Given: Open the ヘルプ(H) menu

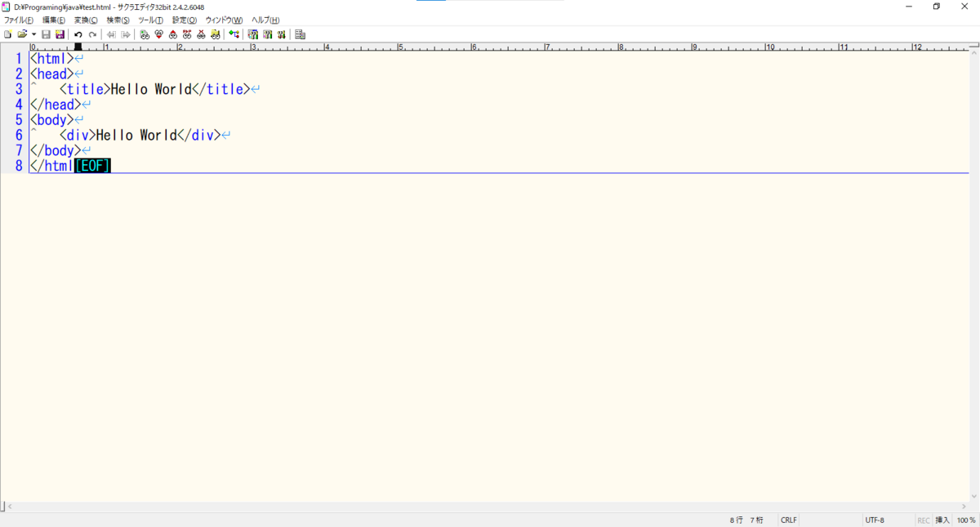Looking at the screenshot, I should [265, 20].
